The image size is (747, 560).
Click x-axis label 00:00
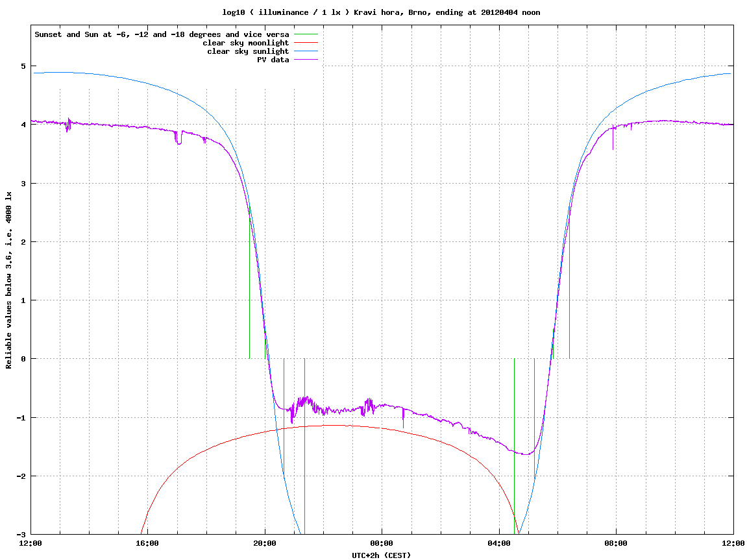tap(382, 543)
